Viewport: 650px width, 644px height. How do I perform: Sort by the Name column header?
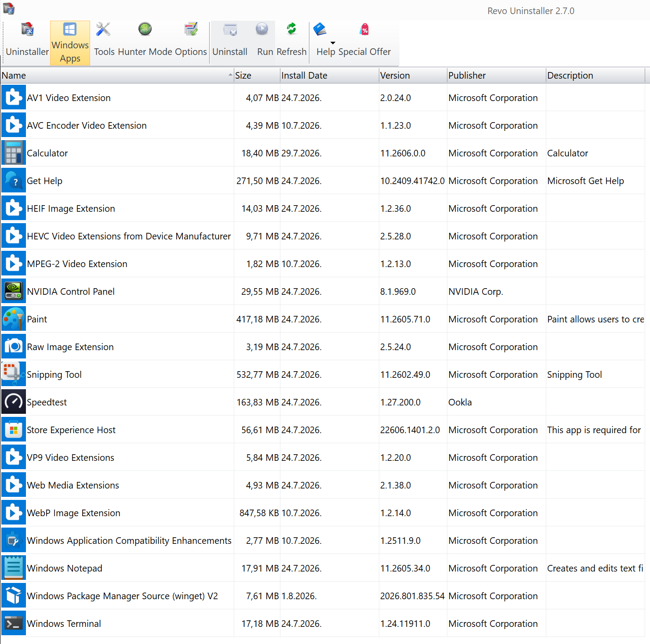click(117, 76)
